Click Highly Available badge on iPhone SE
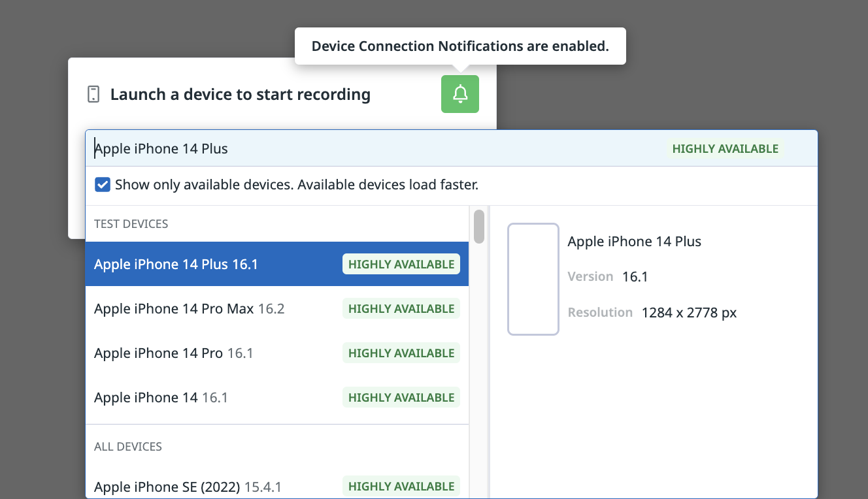The height and width of the screenshot is (499, 868). tap(401, 486)
